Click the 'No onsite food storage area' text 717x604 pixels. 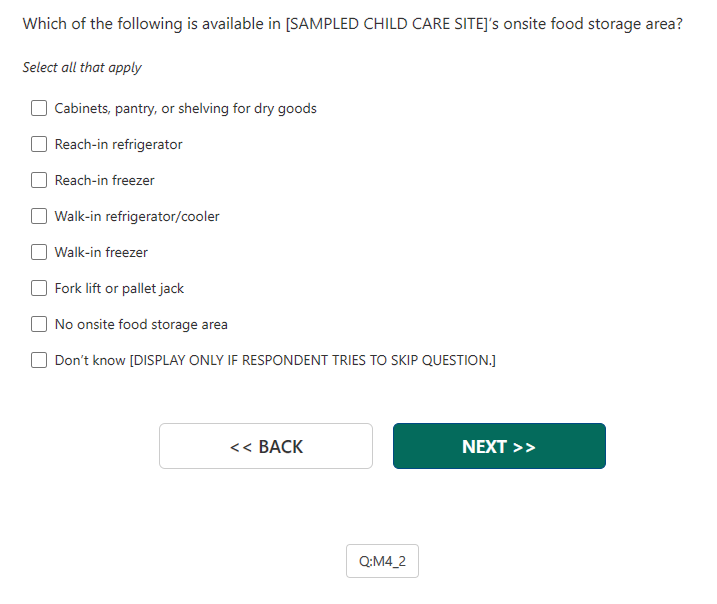click(x=141, y=324)
